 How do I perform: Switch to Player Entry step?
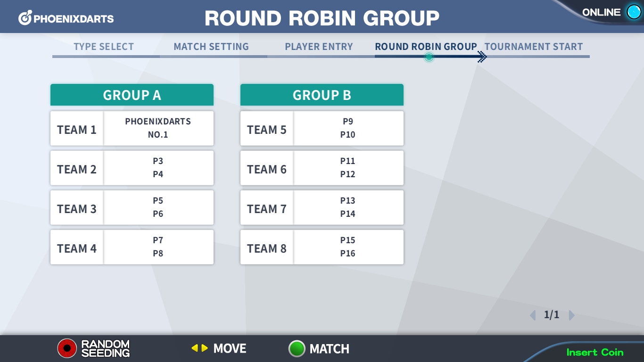click(x=319, y=47)
